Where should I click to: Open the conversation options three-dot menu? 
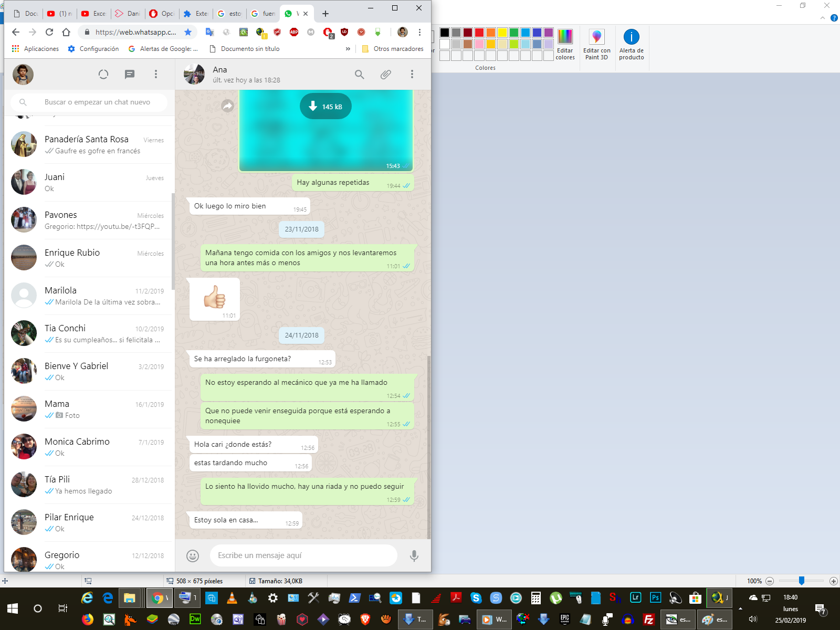pyautogui.click(x=412, y=75)
